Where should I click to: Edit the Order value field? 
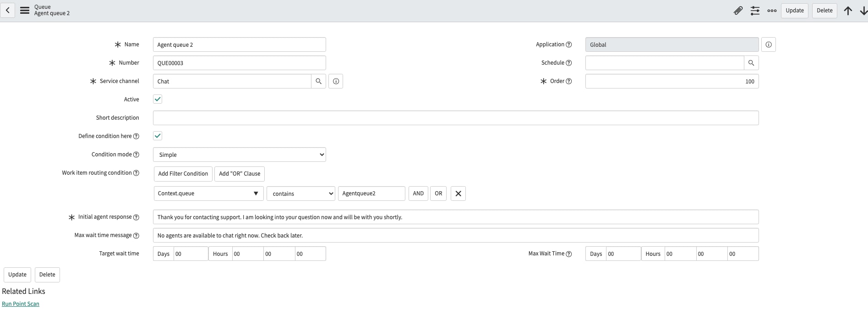coord(672,81)
